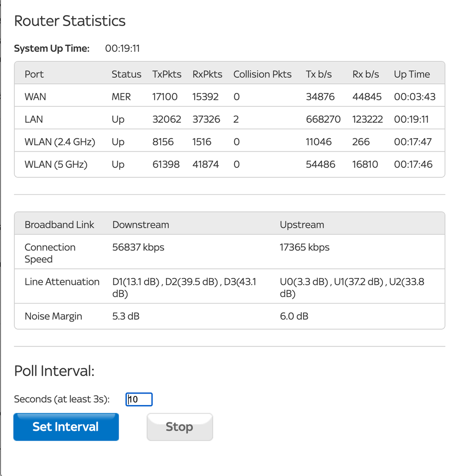Click the Collision Pkts column header
This screenshot has width=464, height=476.
click(262, 74)
